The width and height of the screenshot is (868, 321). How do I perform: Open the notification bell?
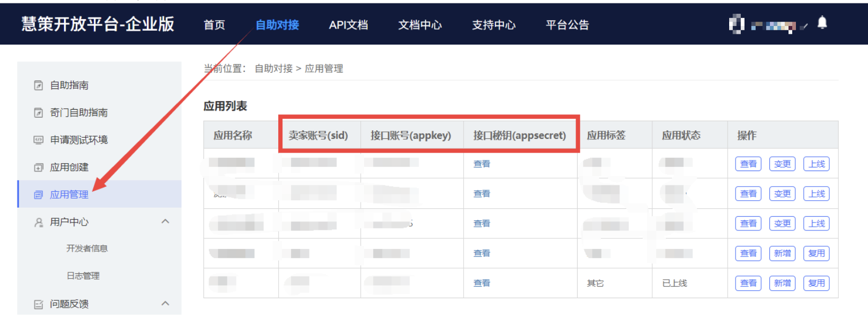822,23
